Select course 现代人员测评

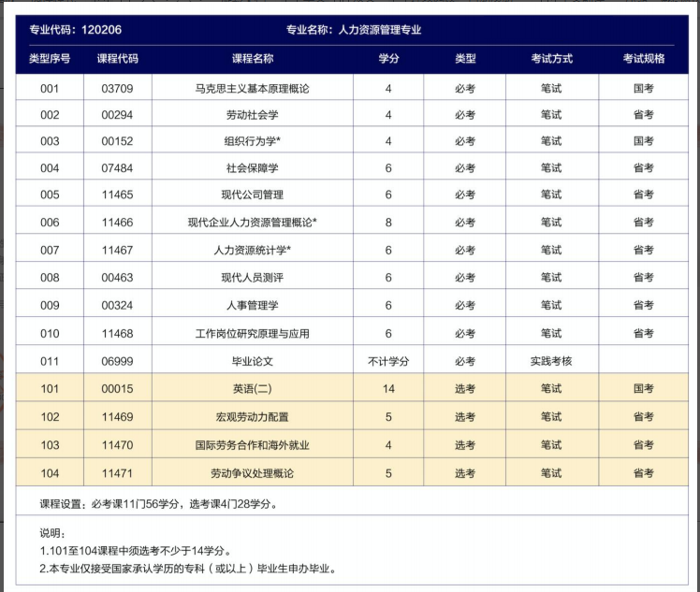pos(253,278)
